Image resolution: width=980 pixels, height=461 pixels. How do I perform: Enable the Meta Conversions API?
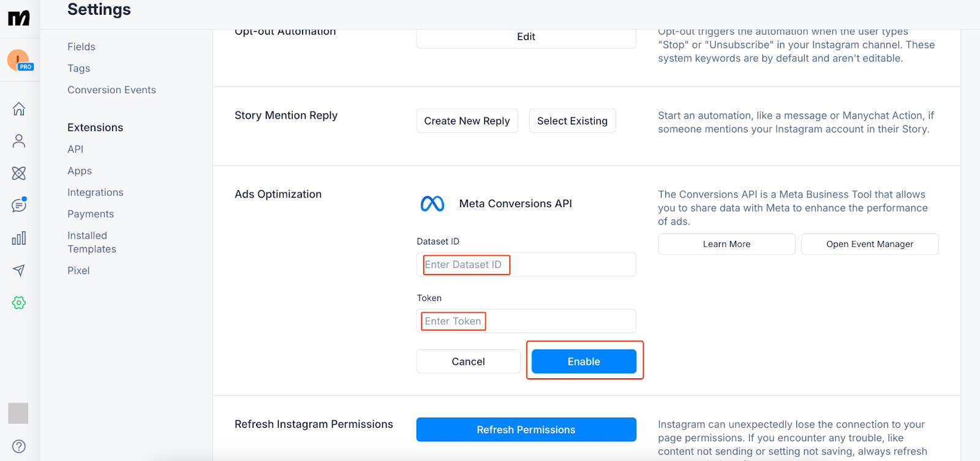[583, 361]
